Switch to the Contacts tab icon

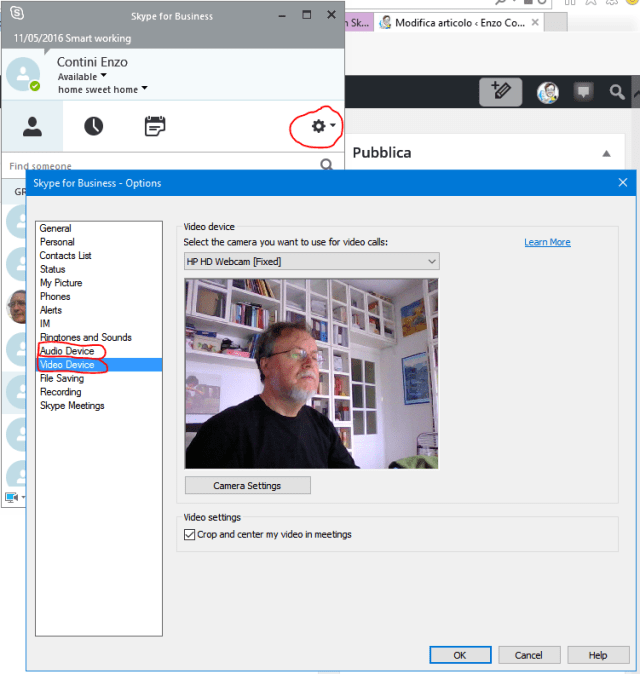(32, 126)
